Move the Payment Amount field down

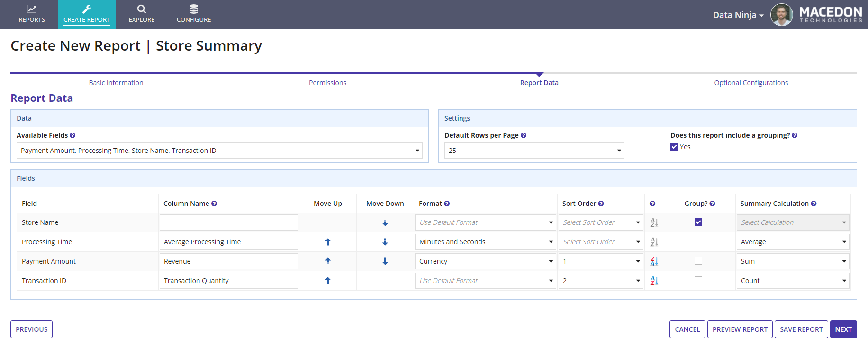385,261
